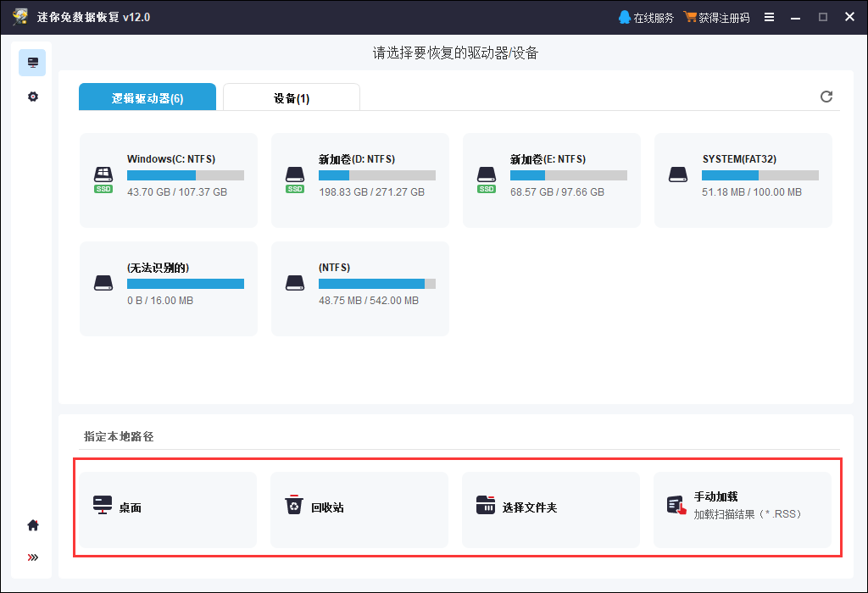Open 手动加载 manual load

pyautogui.click(x=743, y=510)
